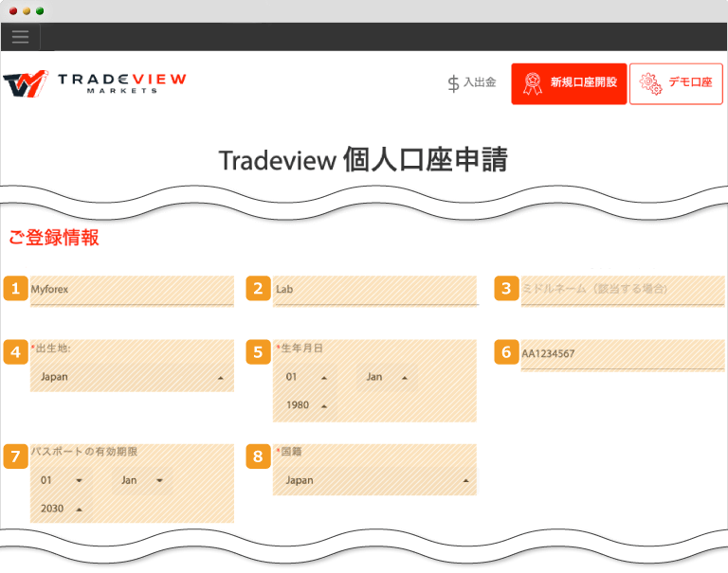Image resolution: width=728 pixels, height=573 pixels.
Task: Click the デモ口座 button
Action: (x=676, y=84)
